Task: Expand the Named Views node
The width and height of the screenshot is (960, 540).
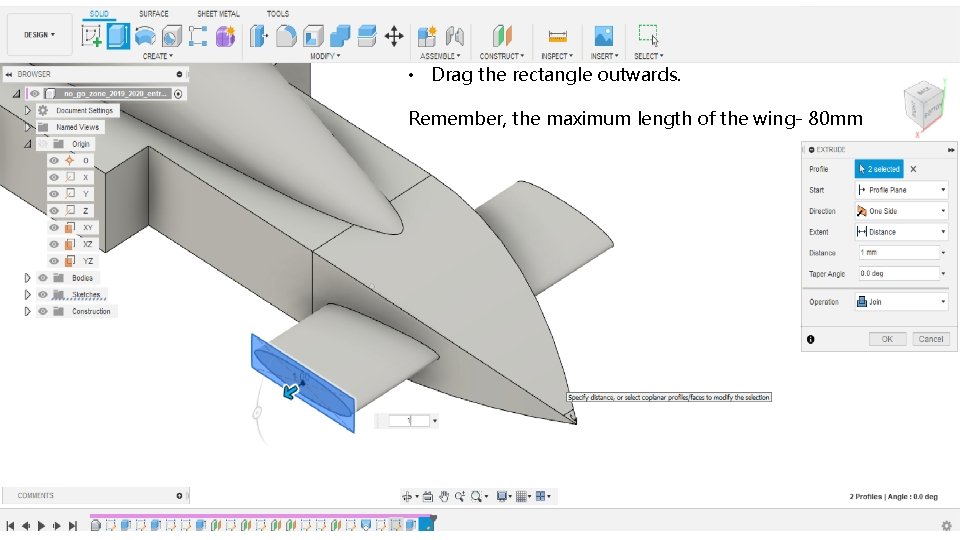Action: pyautogui.click(x=28, y=127)
